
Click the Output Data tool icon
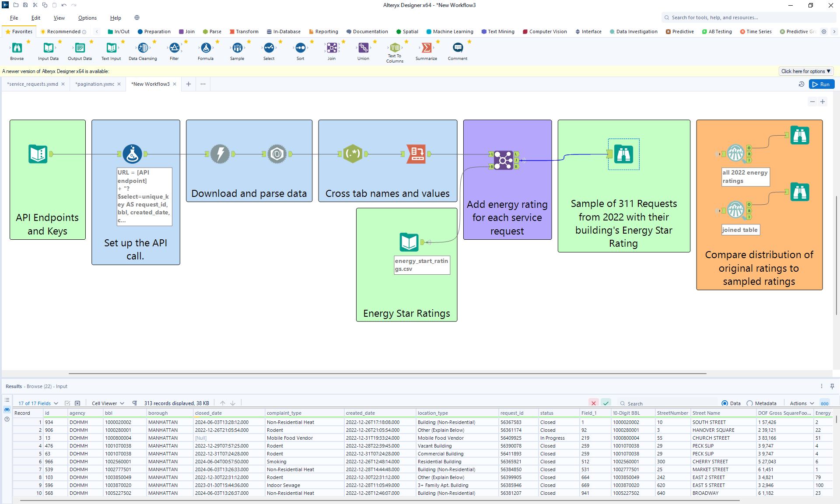coord(80,48)
